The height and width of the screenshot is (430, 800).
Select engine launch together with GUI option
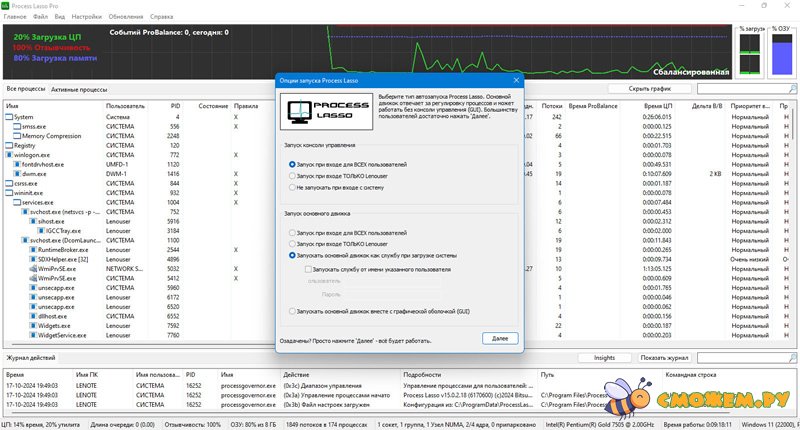[291, 311]
